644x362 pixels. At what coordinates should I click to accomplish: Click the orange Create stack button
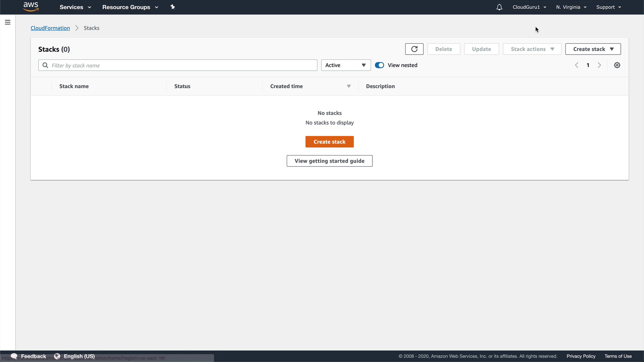tap(329, 142)
